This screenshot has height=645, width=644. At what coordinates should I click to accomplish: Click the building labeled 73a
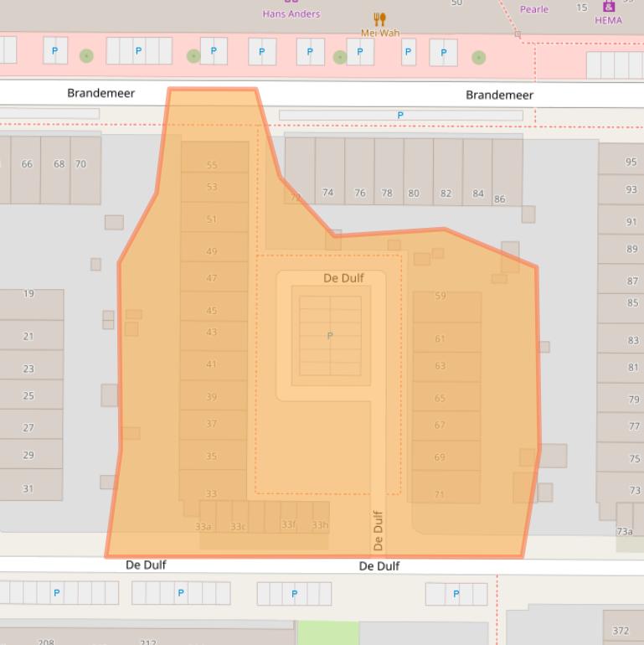pos(625,530)
